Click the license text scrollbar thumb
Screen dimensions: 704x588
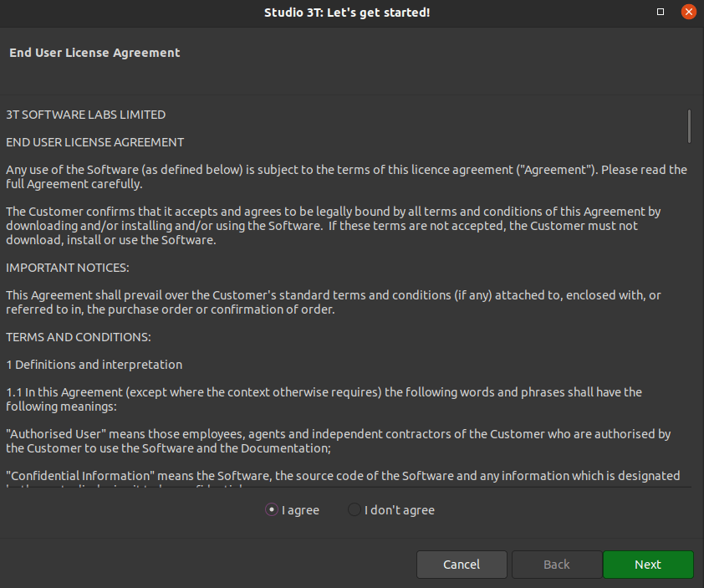[689, 126]
